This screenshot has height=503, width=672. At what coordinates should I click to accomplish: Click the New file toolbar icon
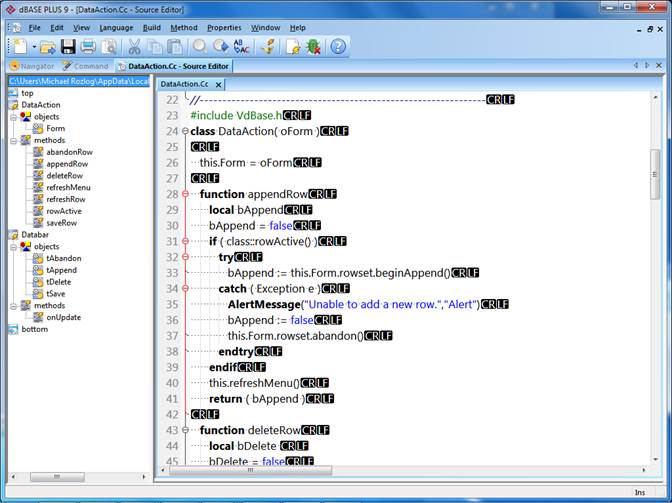22,46
